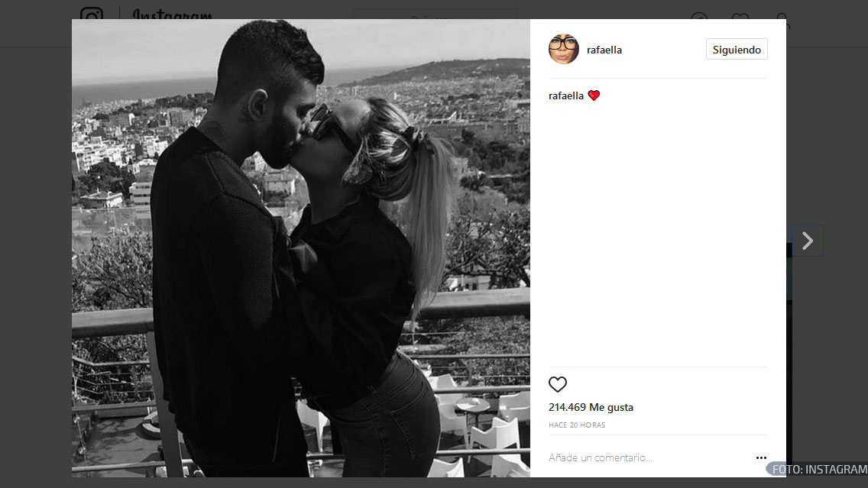View the 214.469 Me gusta likes list

[x=591, y=407]
